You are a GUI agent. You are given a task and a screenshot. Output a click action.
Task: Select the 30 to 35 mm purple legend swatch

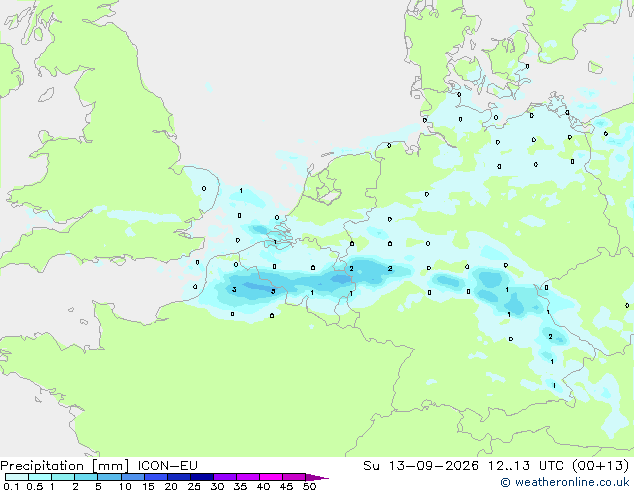[225, 477]
